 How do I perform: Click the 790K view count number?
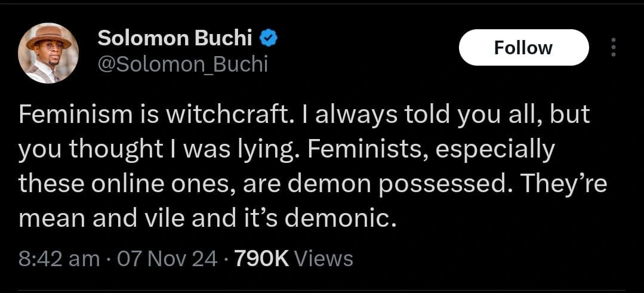262,258
